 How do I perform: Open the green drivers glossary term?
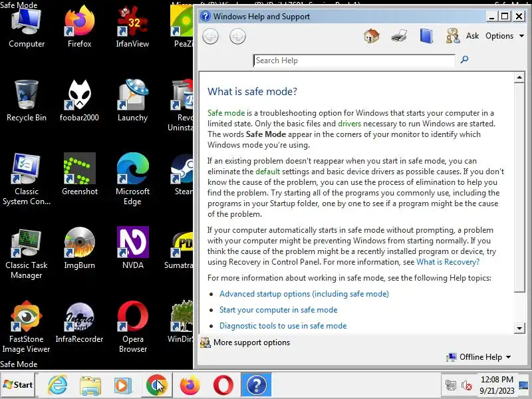coord(349,124)
